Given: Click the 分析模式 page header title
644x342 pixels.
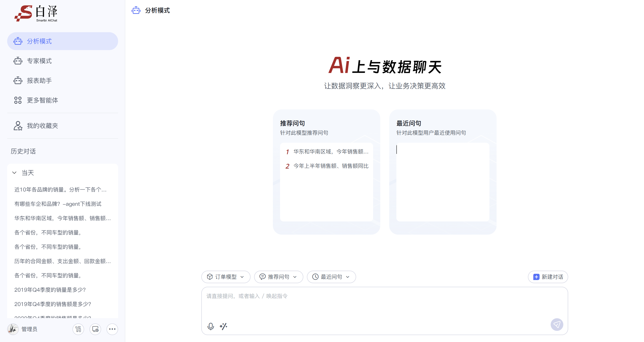Looking at the screenshot, I should (x=157, y=10).
